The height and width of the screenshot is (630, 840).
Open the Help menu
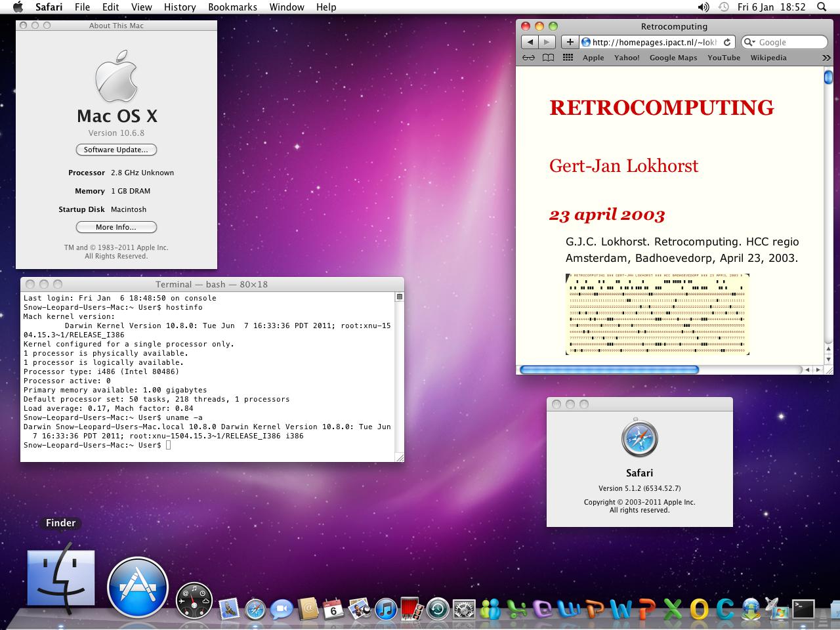(326, 7)
